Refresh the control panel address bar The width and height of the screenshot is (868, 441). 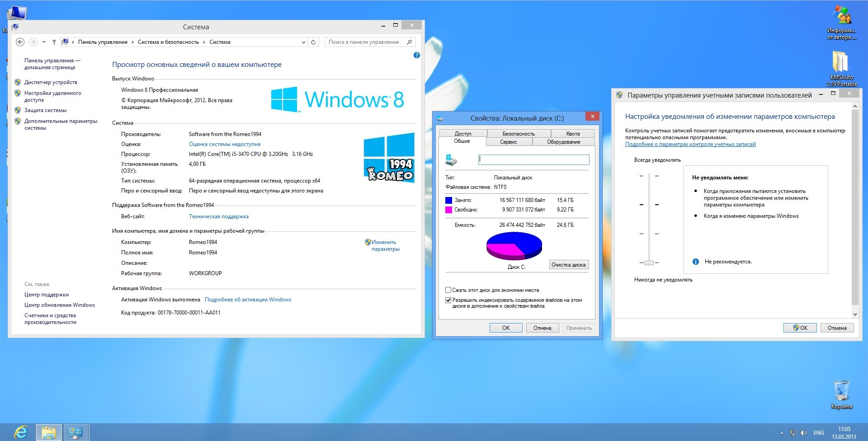click(x=313, y=42)
